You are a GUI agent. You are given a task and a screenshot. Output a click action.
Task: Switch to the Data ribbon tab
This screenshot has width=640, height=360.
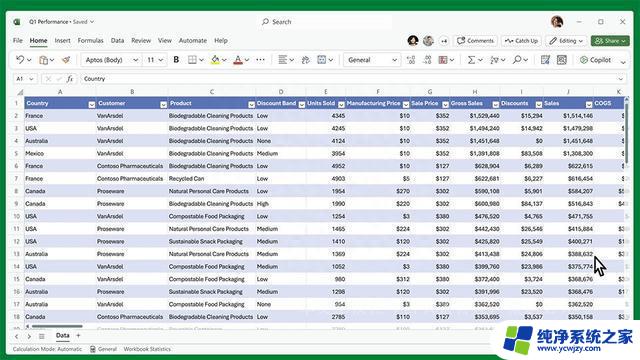[x=117, y=40]
